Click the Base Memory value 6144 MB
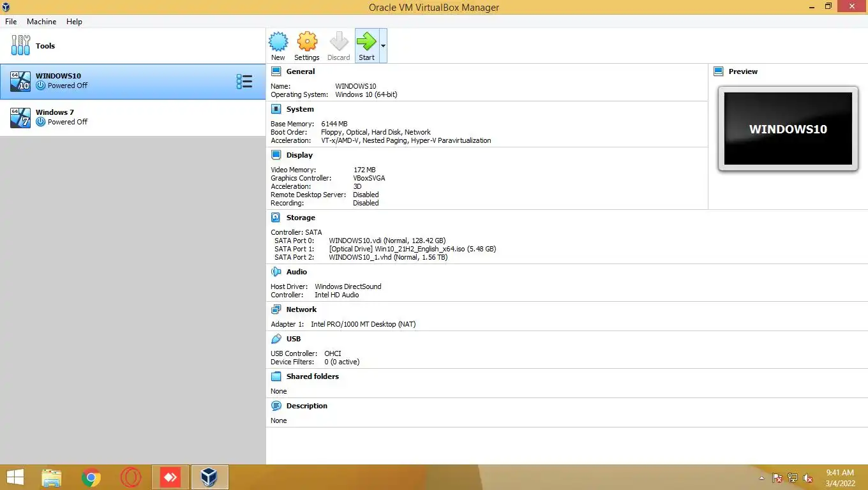Screen dimensions: 868x490 pyautogui.click(x=334, y=124)
